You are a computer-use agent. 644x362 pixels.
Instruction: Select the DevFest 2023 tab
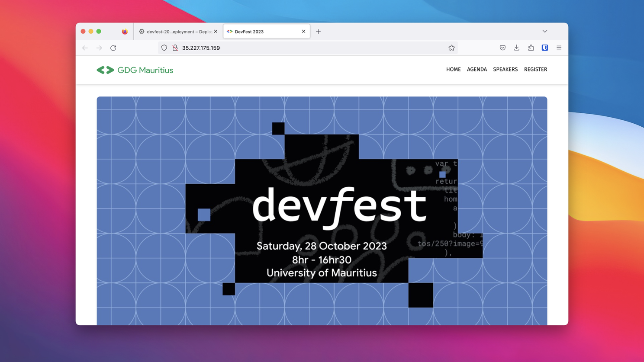[267, 32]
